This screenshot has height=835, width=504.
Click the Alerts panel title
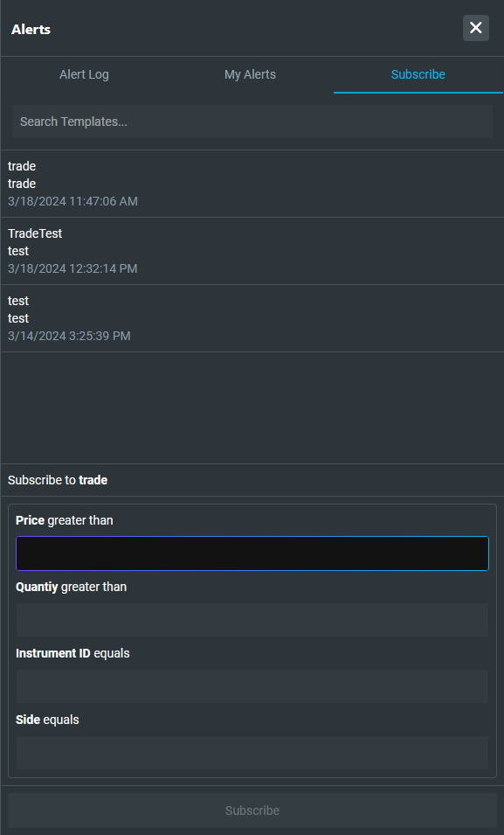[31, 29]
